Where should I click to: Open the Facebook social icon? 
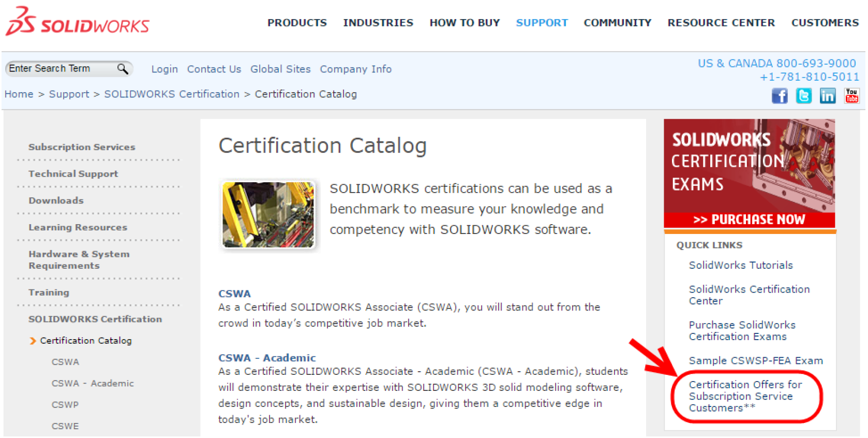(780, 96)
